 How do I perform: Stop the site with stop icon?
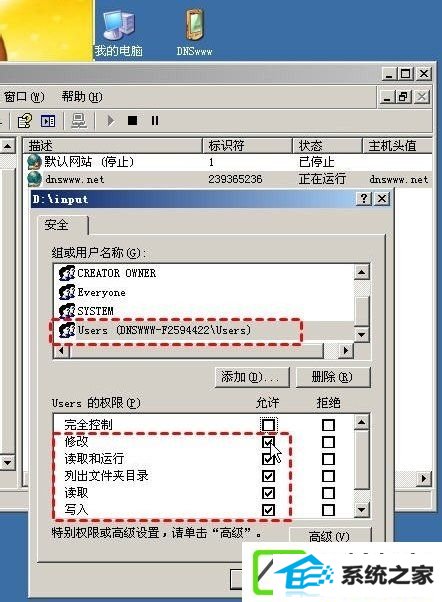(x=132, y=121)
